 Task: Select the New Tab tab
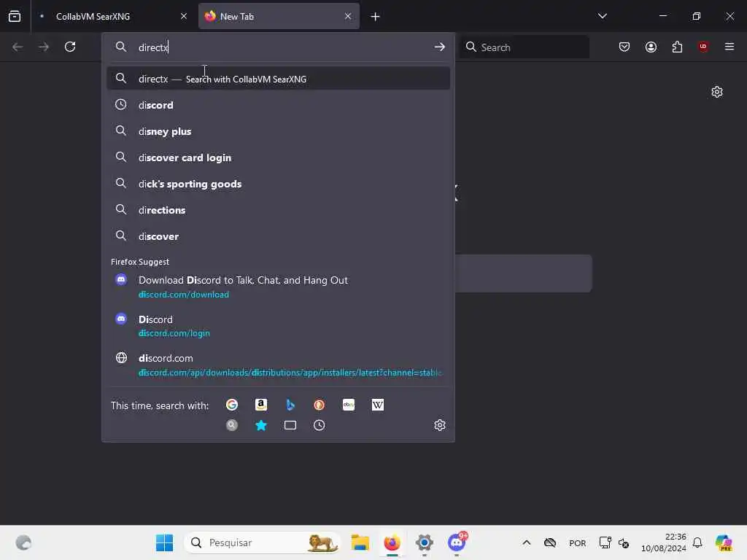279,16
